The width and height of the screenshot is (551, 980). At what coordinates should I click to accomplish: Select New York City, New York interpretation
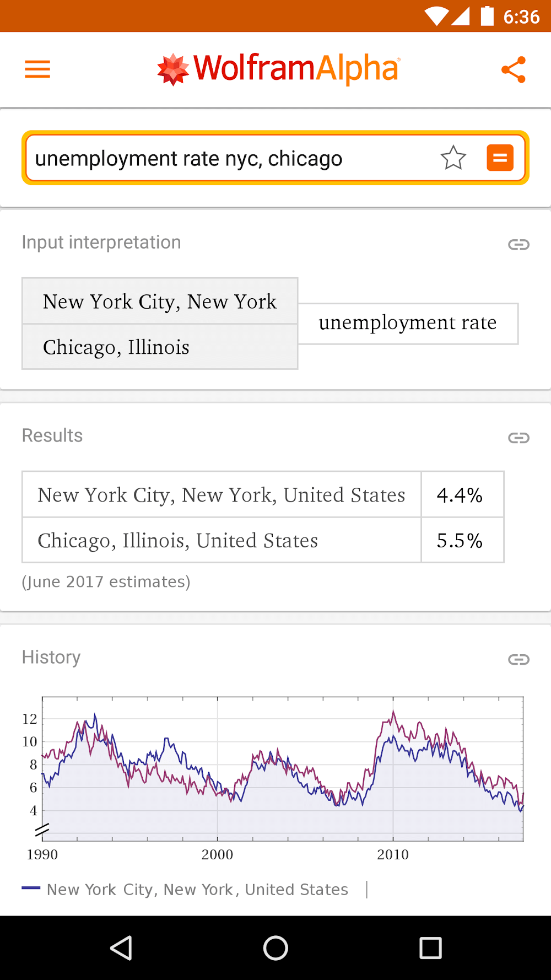[160, 301]
